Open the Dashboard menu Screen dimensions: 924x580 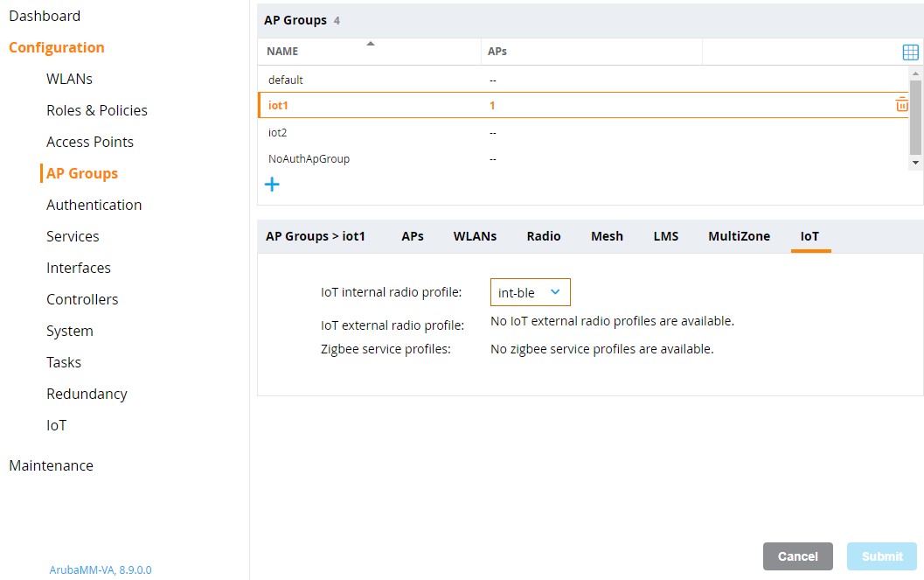(45, 15)
